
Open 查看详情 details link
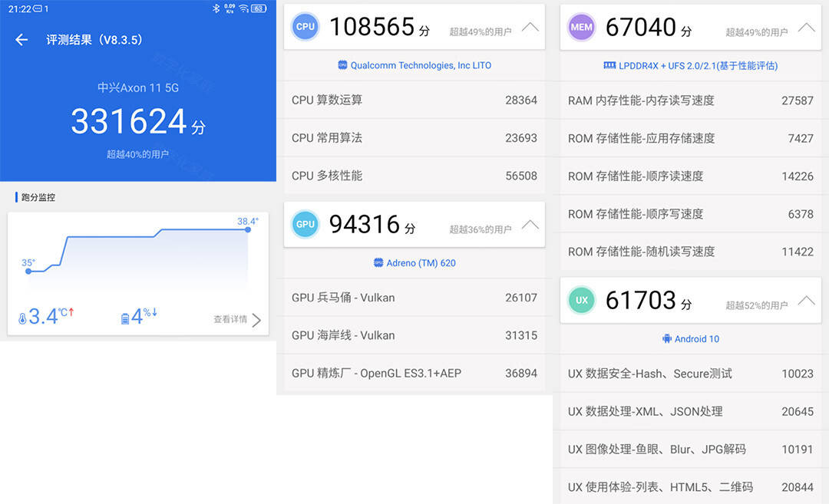237,319
